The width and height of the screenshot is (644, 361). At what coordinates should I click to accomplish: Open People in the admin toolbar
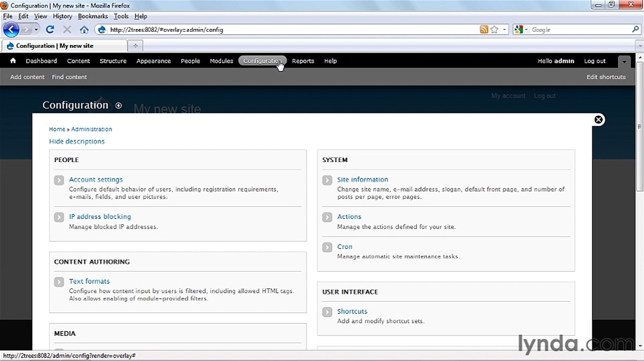click(x=190, y=61)
